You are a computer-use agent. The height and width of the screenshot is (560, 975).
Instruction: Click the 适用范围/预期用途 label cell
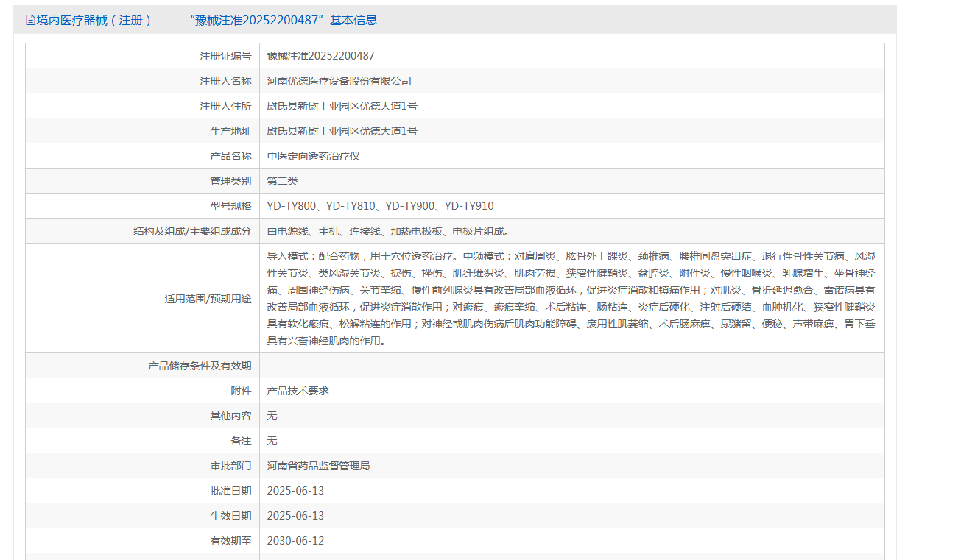pos(143,298)
